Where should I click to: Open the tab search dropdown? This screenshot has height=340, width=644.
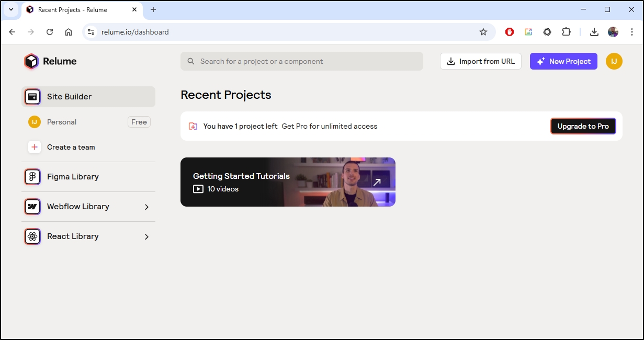[x=10, y=9]
